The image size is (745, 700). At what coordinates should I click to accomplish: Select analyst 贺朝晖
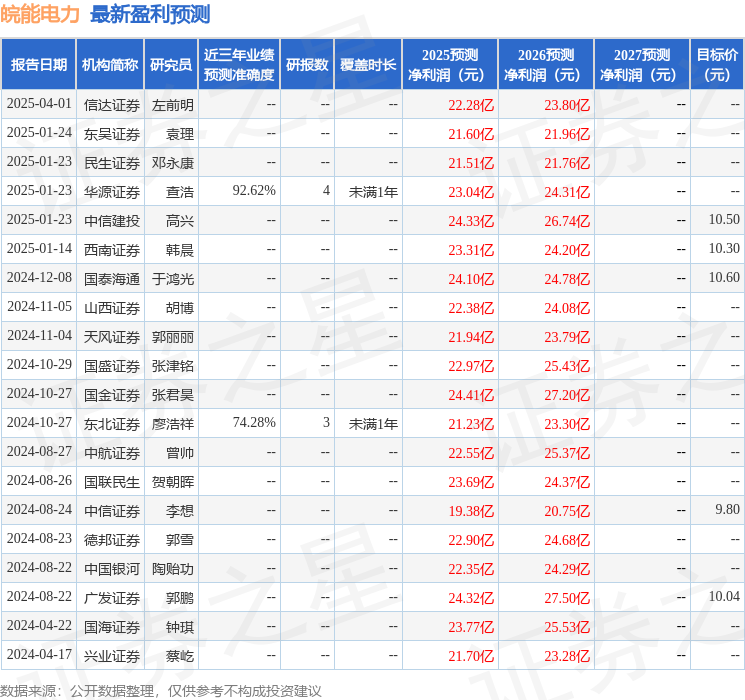172,482
